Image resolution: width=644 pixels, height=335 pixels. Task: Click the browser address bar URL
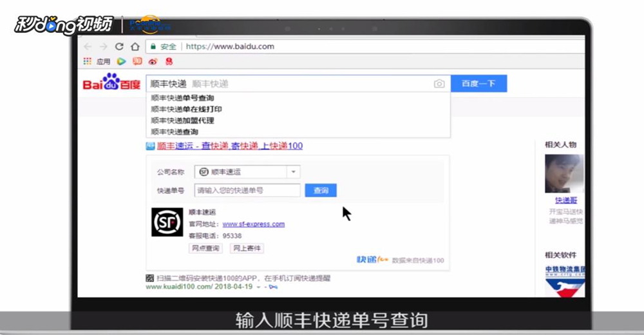230,46
